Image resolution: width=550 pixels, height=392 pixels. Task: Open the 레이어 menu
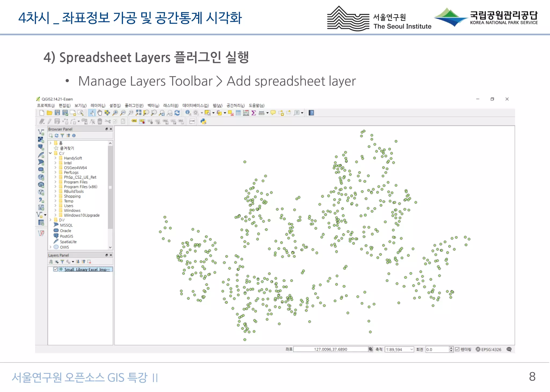coord(98,106)
